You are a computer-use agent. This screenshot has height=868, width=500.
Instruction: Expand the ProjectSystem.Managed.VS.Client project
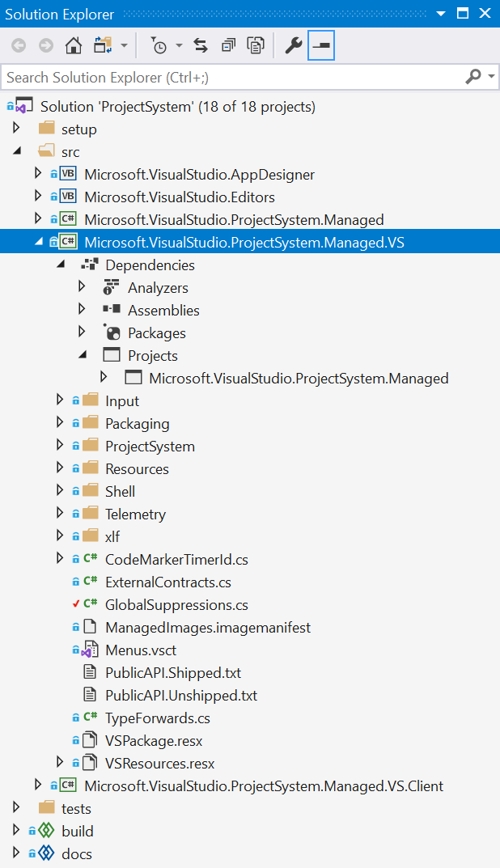38,785
